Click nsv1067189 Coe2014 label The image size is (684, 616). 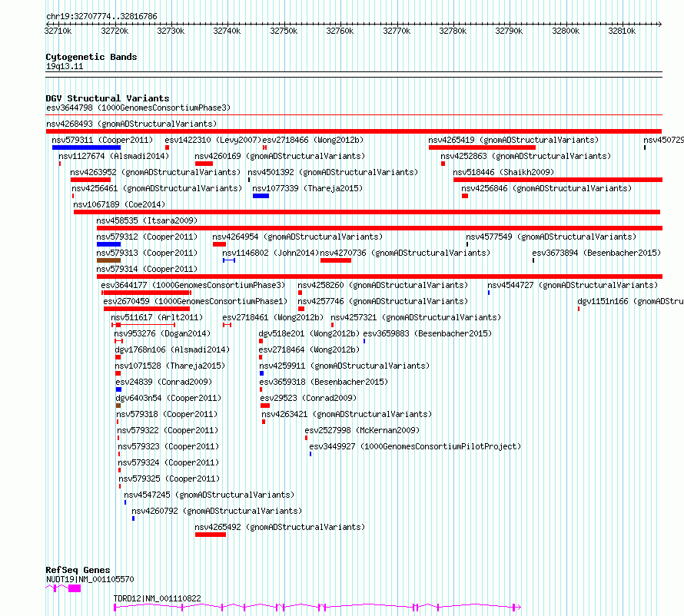point(119,204)
